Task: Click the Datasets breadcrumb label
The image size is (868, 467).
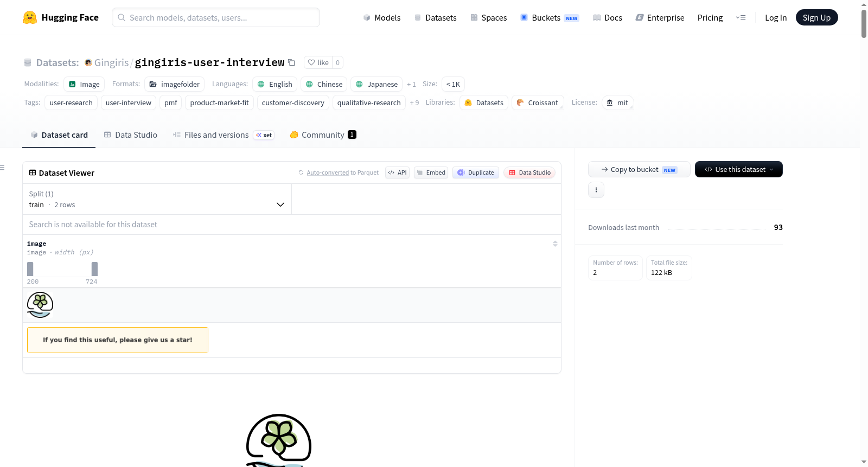Action: pos(58,63)
